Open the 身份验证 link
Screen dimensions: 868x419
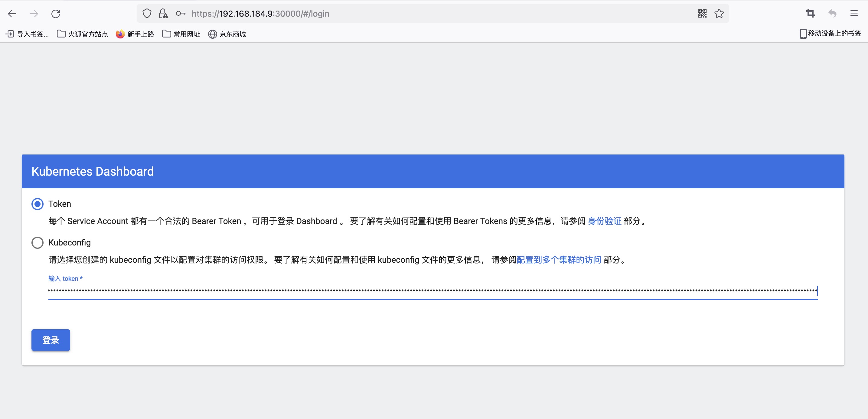pyautogui.click(x=605, y=221)
